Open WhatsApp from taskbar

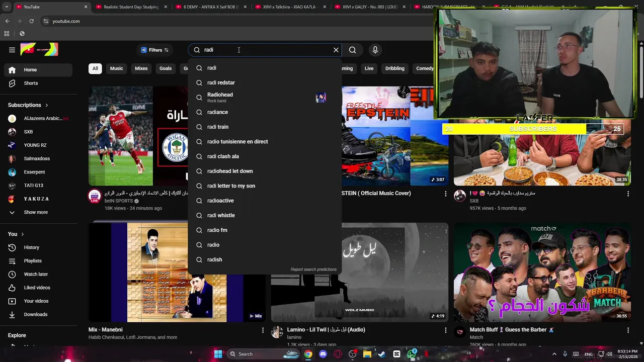[x=412, y=354]
